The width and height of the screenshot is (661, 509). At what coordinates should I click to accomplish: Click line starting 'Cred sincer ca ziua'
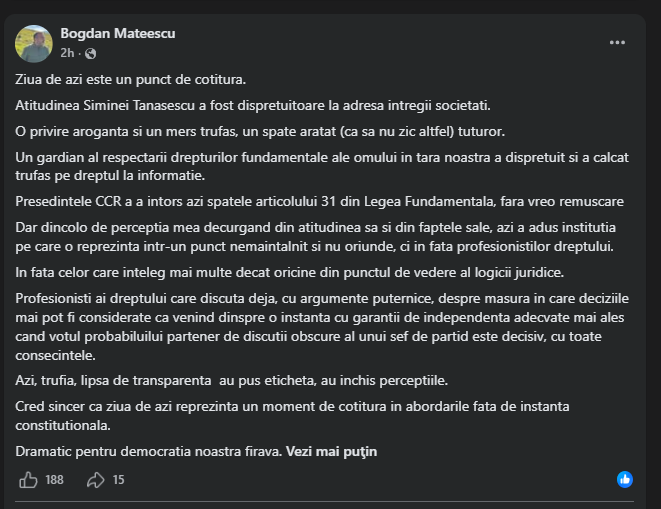pos(292,416)
